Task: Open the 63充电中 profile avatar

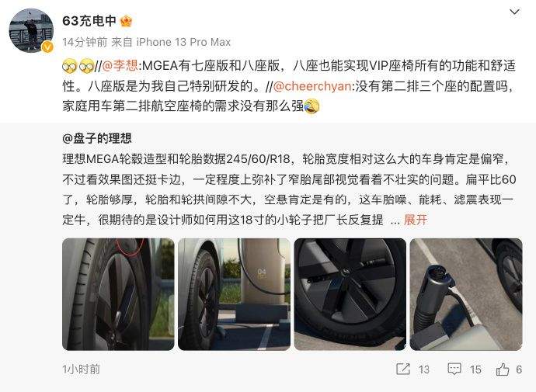Action: coord(31,30)
